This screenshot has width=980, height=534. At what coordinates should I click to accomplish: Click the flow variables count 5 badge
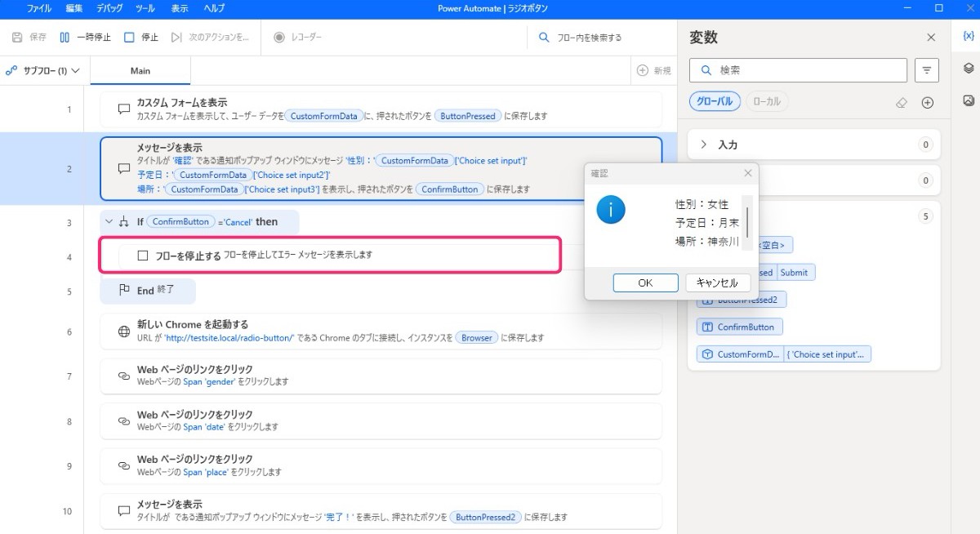[x=925, y=216]
